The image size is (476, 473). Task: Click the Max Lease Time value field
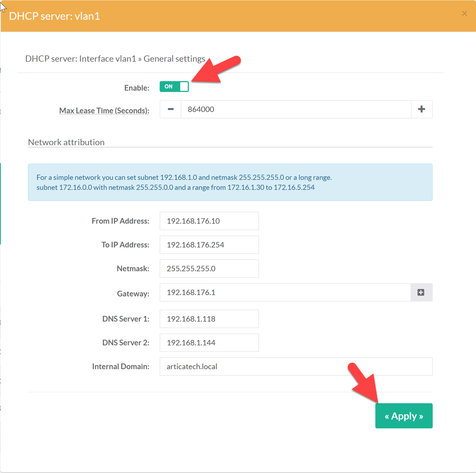(296, 109)
